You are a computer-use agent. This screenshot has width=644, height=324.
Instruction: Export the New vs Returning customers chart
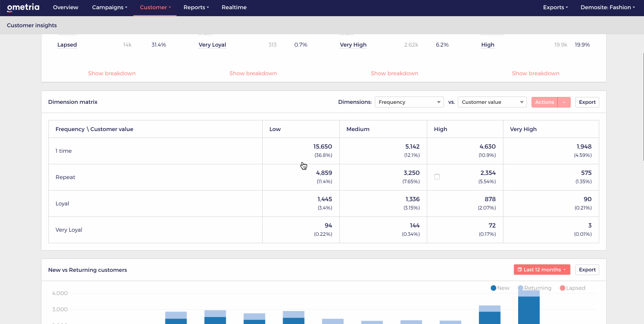tap(587, 270)
